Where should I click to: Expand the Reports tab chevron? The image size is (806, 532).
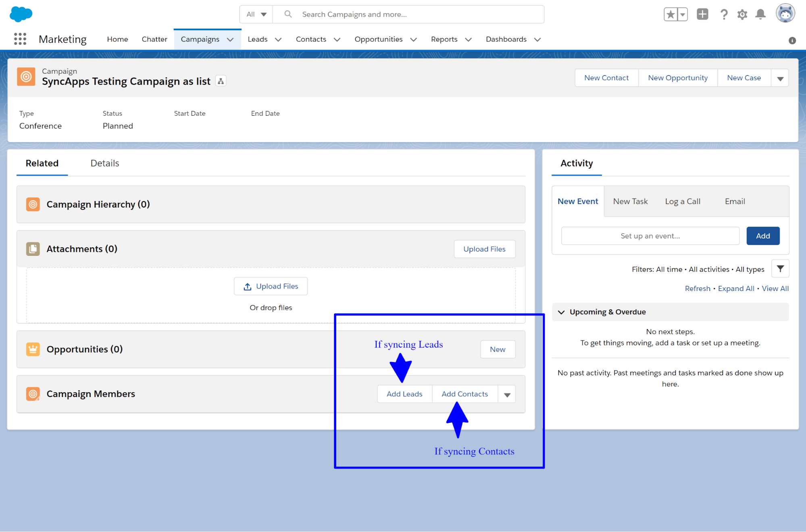[468, 39]
